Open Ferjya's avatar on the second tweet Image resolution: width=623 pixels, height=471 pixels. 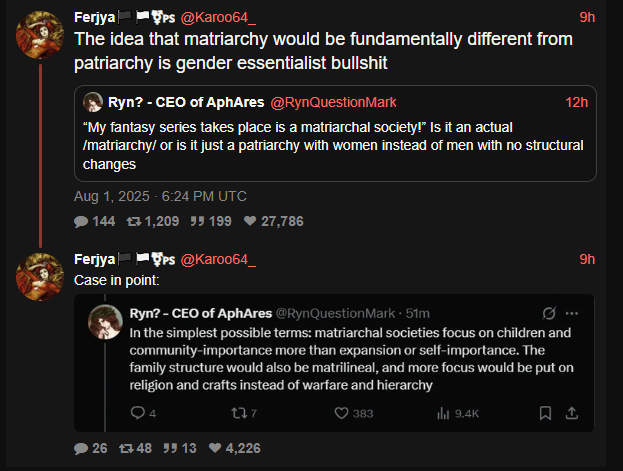tap(41, 277)
